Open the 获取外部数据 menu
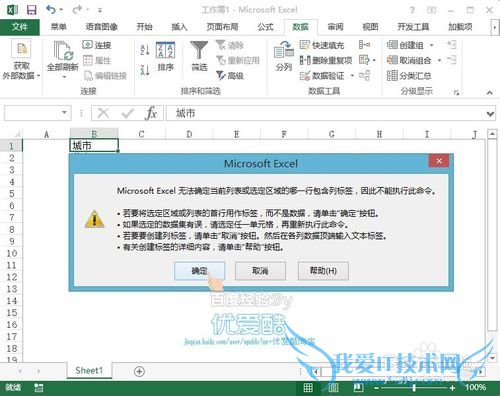 [21, 60]
